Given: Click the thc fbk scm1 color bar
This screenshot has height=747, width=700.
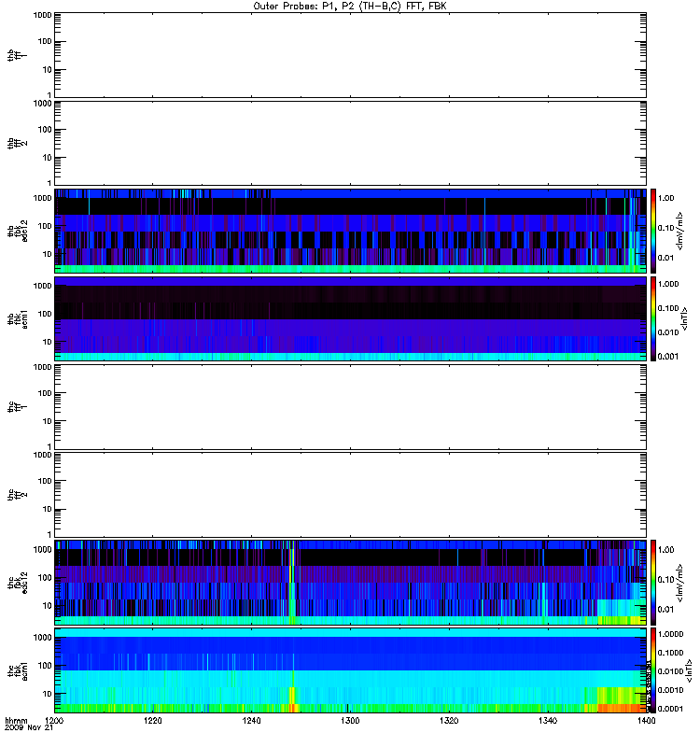Looking at the screenshot, I should click(x=653, y=670).
